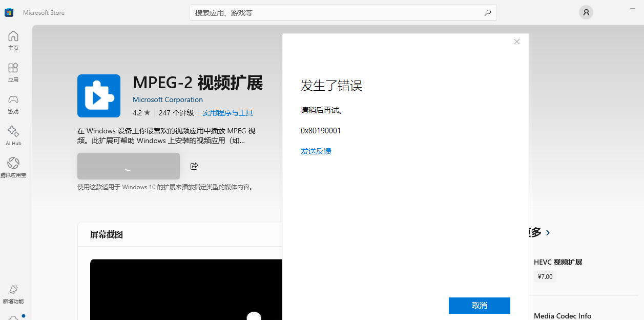
Task: Close the error dialog with X
Action: [517, 42]
